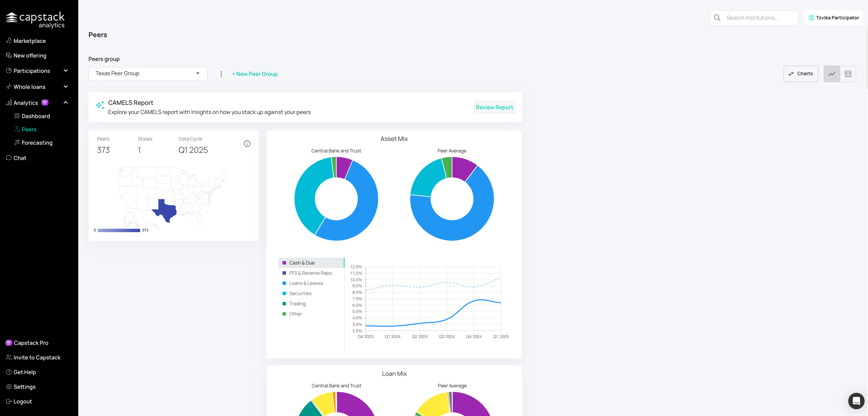Screen dimensions: 868x416
Task: Click the Capstack Analytics logo
Action: (35, 20)
